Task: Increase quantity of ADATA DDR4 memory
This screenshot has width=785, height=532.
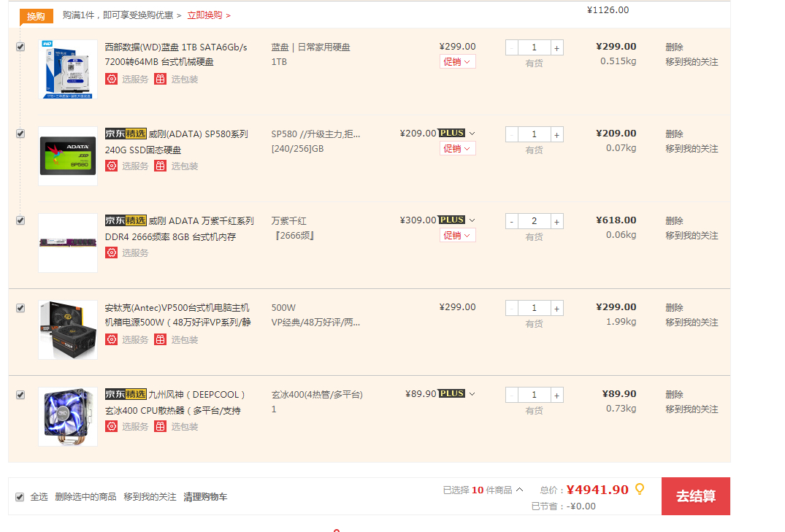Action: tap(556, 221)
